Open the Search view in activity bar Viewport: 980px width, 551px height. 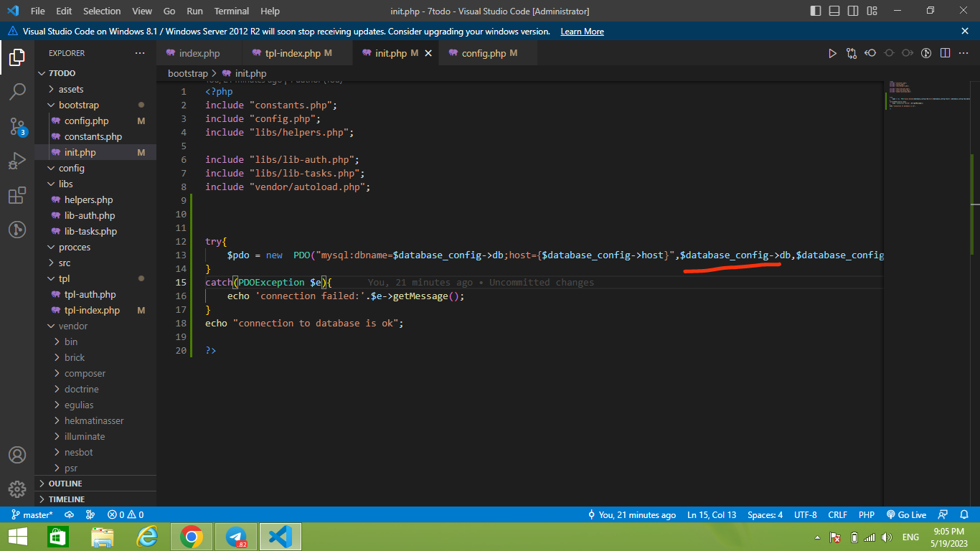17,91
